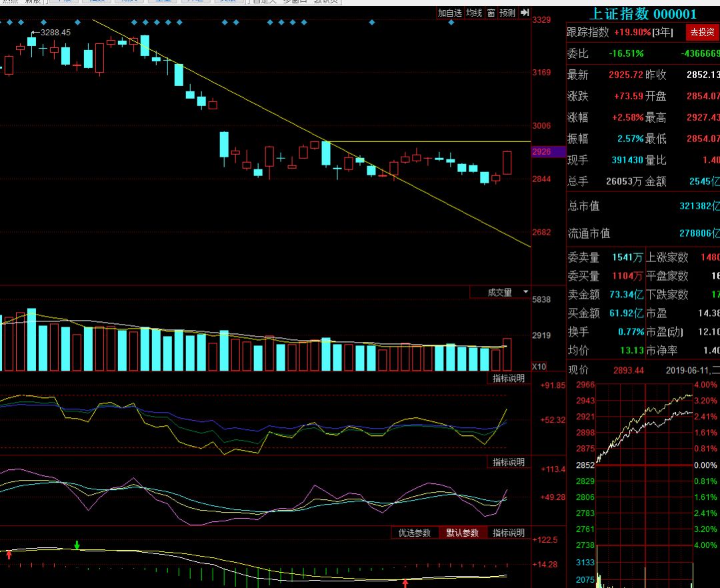720x588 pixels.
Task: Click the green down-arrow signal in the bottom indicator panel
Action: (77, 545)
